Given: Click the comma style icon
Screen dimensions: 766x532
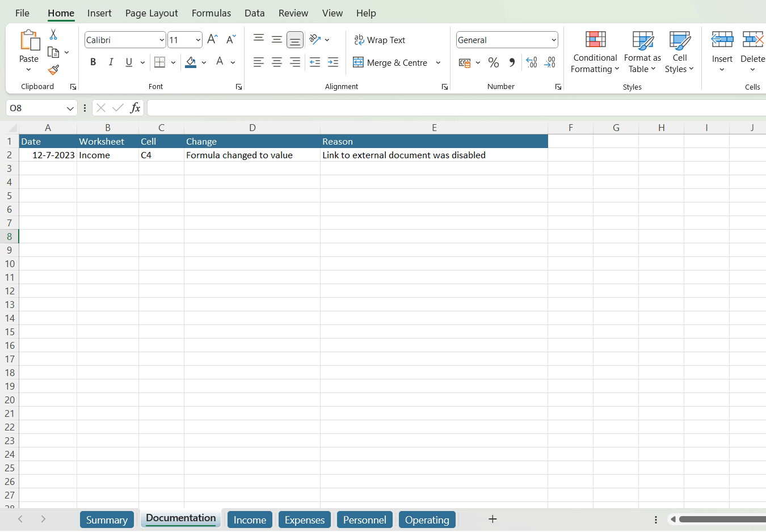Looking at the screenshot, I should tap(512, 62).
